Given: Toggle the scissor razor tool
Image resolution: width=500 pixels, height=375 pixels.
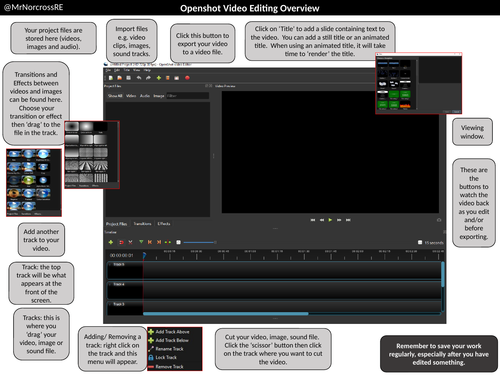Looking at the screenshot, I should [130, 242].
